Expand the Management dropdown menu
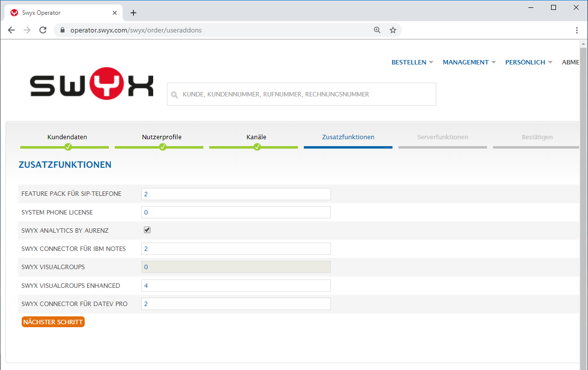588x370 pixels. [469, 62]
